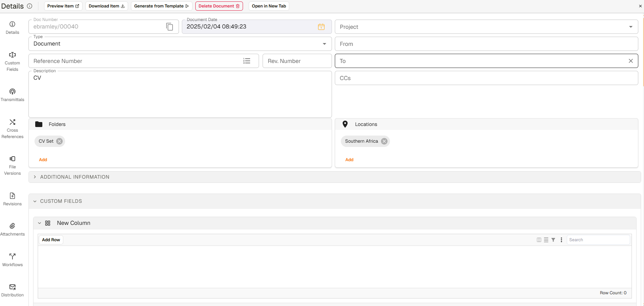
Task: Open the Project dropdown
Action: [486, 27]
